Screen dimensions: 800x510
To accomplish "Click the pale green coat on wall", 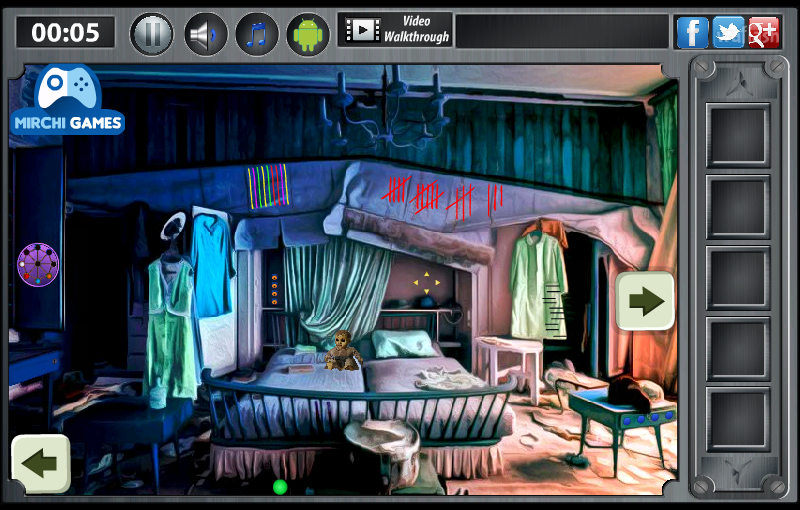I will click(x=539, y=286).
